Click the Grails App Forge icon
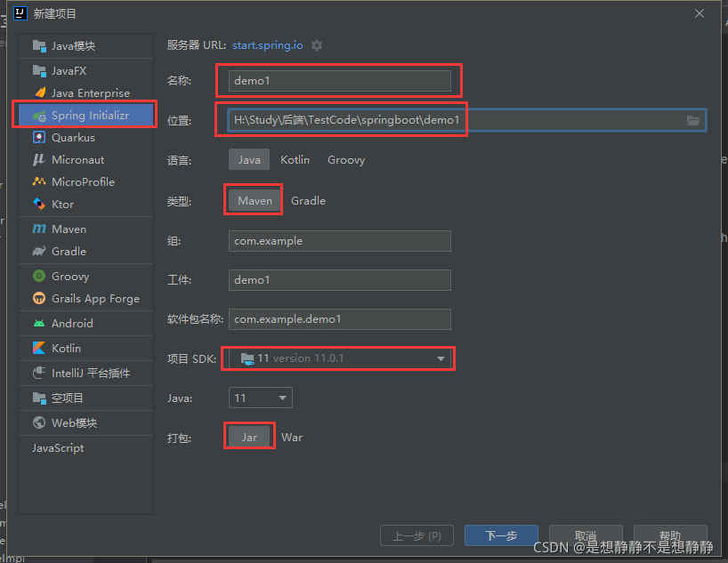The image size is (728, 563). coord(39,299)
